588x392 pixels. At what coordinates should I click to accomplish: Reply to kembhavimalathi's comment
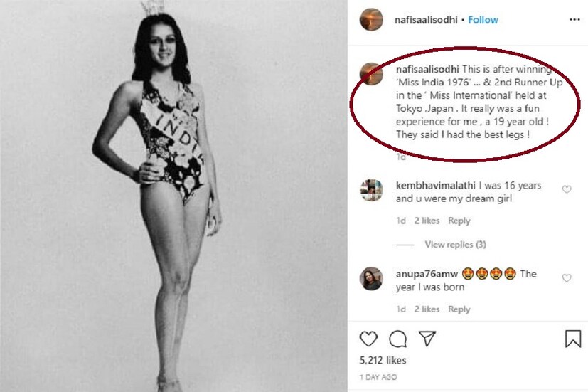(x=459, y=221)
